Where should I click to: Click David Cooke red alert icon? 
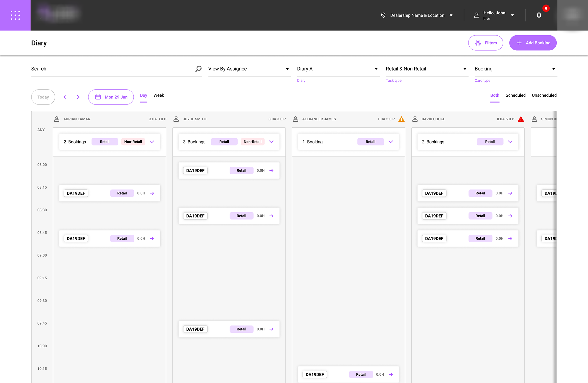pyautogui.click(x=521, y=119)
